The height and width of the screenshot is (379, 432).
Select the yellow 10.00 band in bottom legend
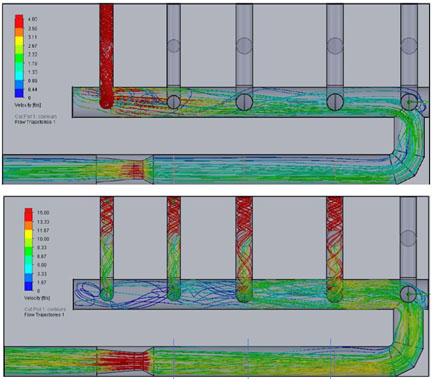[x=29, y=240]
